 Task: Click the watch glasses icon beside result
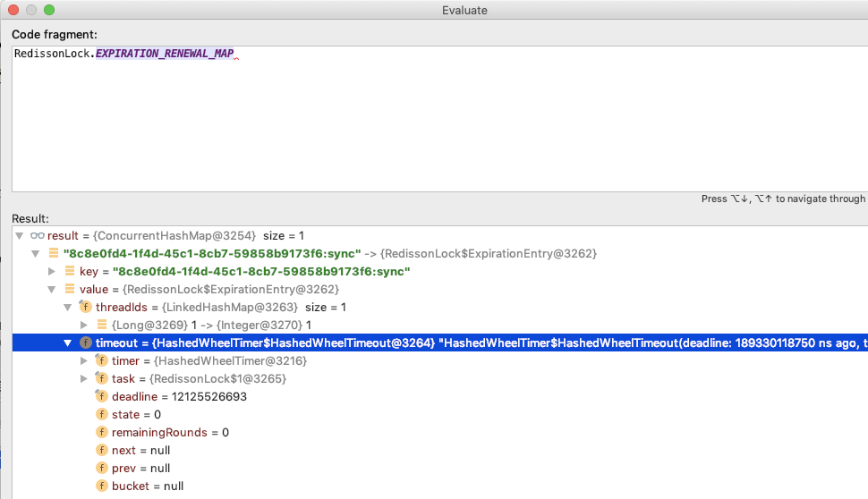(x=37, y=236)
